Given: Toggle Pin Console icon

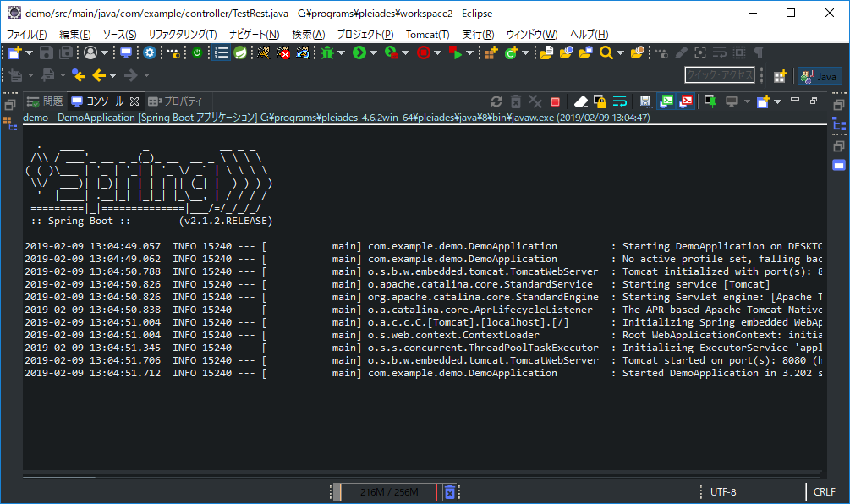Looking at the screenshot, I should (x=710, y=101).
